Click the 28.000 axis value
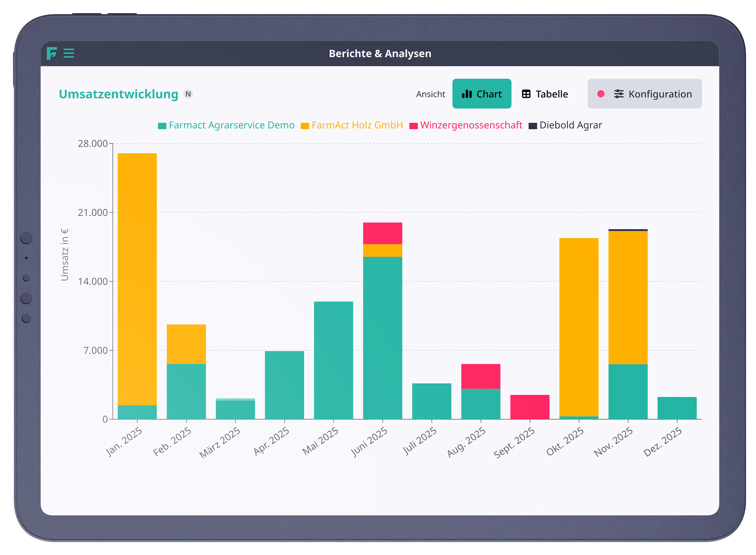Screen dimensions: 756x555 [x=93, y=143]
